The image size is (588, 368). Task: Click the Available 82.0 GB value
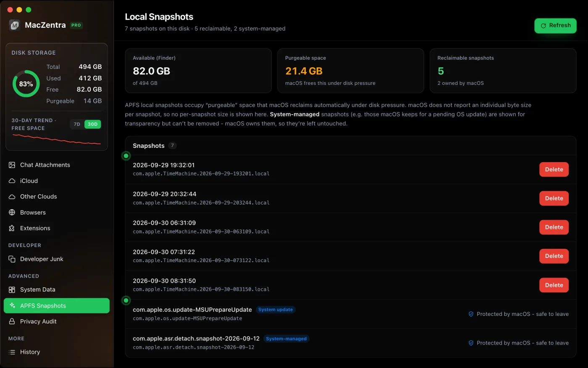[152, 71]
